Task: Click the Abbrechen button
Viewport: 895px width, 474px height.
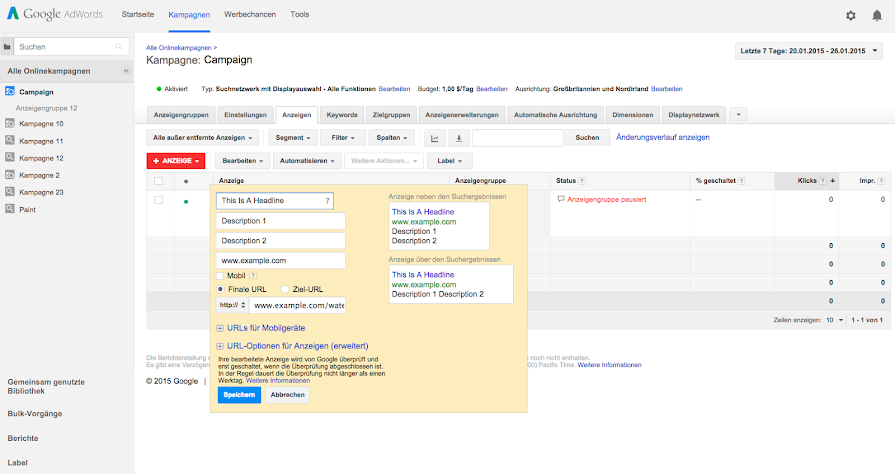Action: coord(288,395)
